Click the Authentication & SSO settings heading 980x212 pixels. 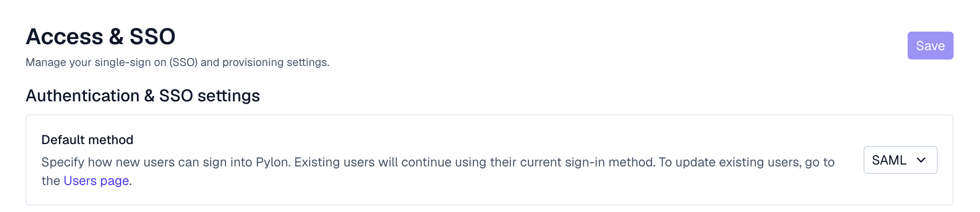click(x=142, y=96)
